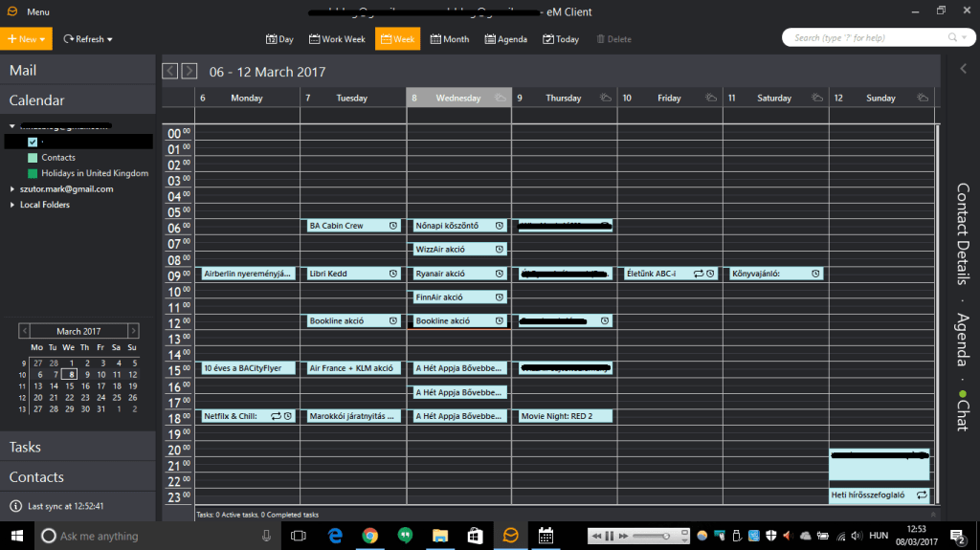This screenshot has height=550, width=980.
Task: Click eM Client icon in taskbar
Action: [x=511, y=536]
